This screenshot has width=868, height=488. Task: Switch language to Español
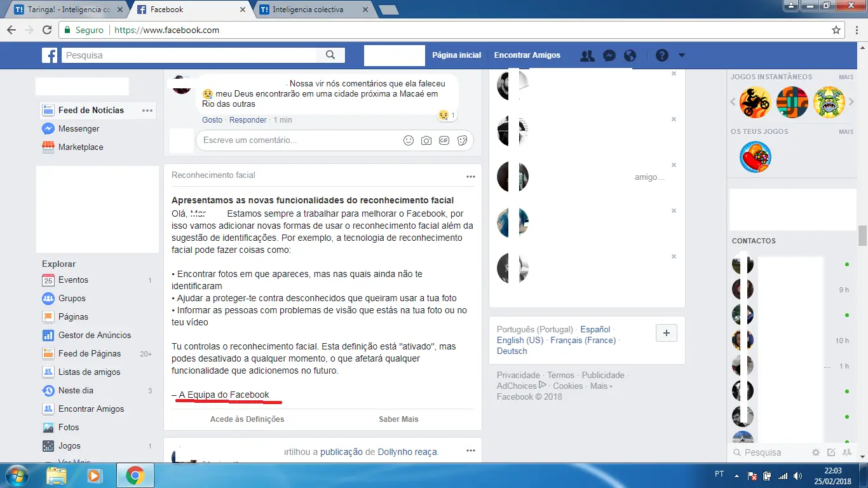pos(595,330)
